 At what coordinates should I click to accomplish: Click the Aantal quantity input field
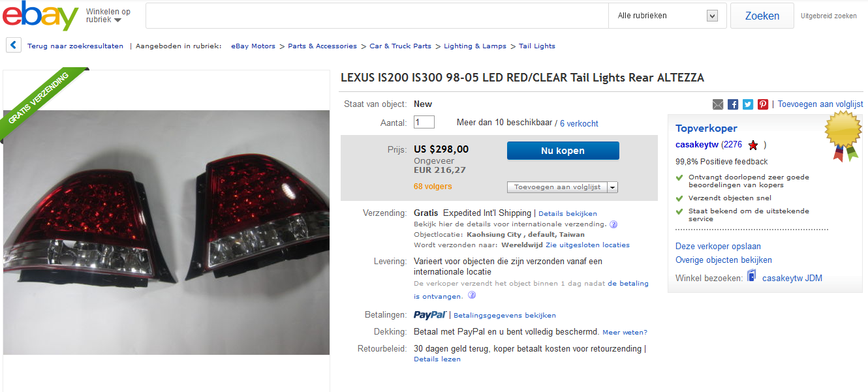coord(424,122)
